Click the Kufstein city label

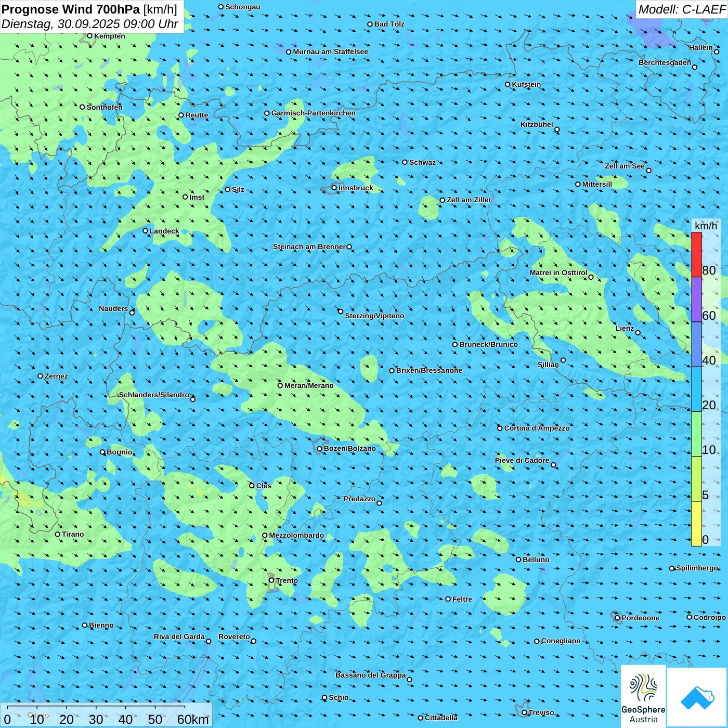coord(526,84)
